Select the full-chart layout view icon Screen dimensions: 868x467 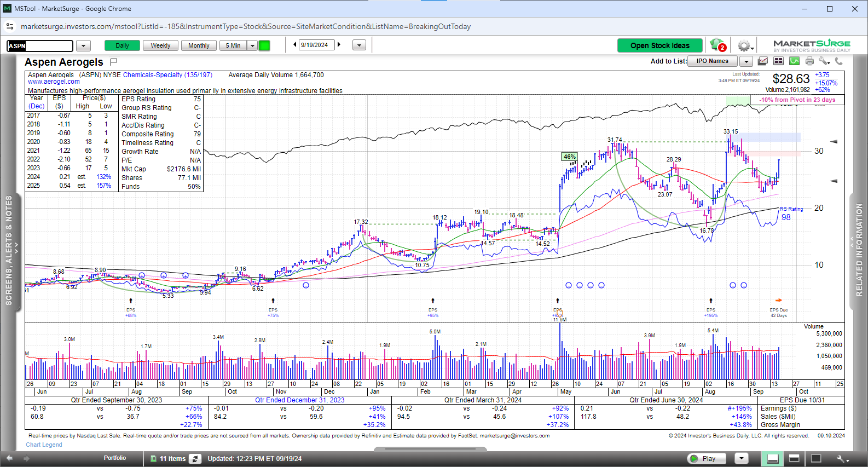[816, 459]
